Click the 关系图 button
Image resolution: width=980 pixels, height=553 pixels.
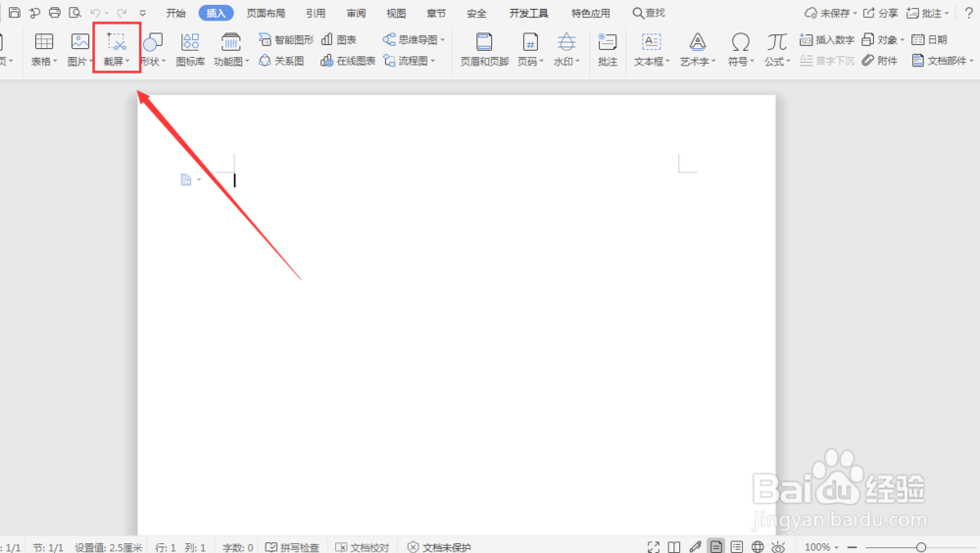point(281,61)
